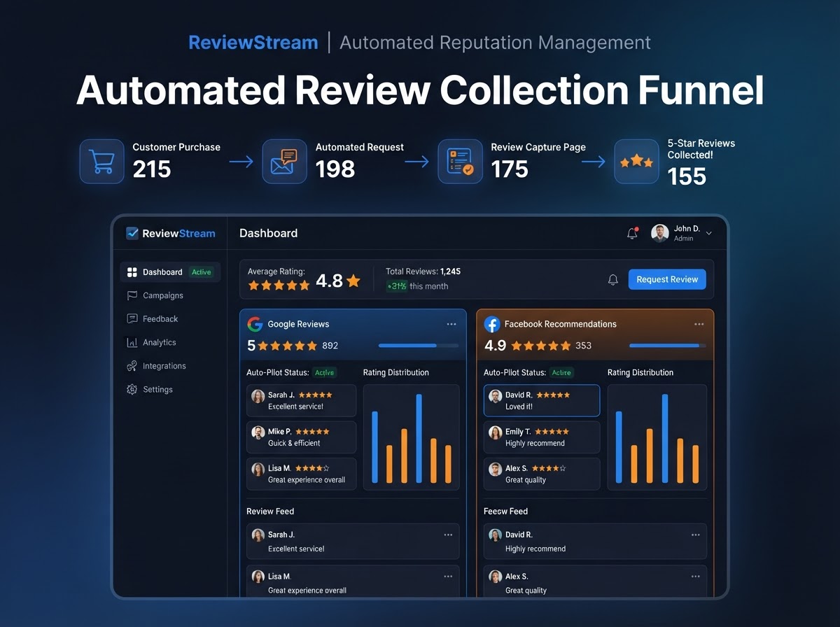Expand the John D. Admin account dropdown
The height and width of the screenshot is (627, 840).
click(709, 234)
